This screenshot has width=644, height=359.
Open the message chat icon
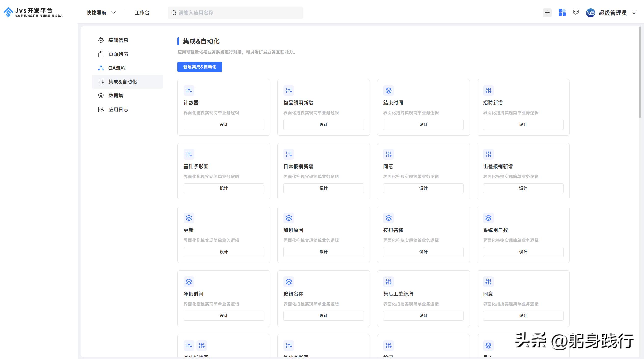click(576, 12)
